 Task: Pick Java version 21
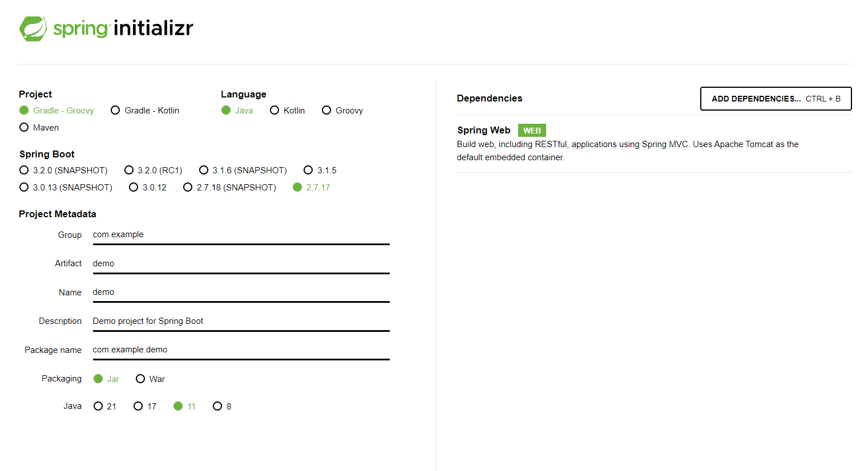click(x=105, y=407)
